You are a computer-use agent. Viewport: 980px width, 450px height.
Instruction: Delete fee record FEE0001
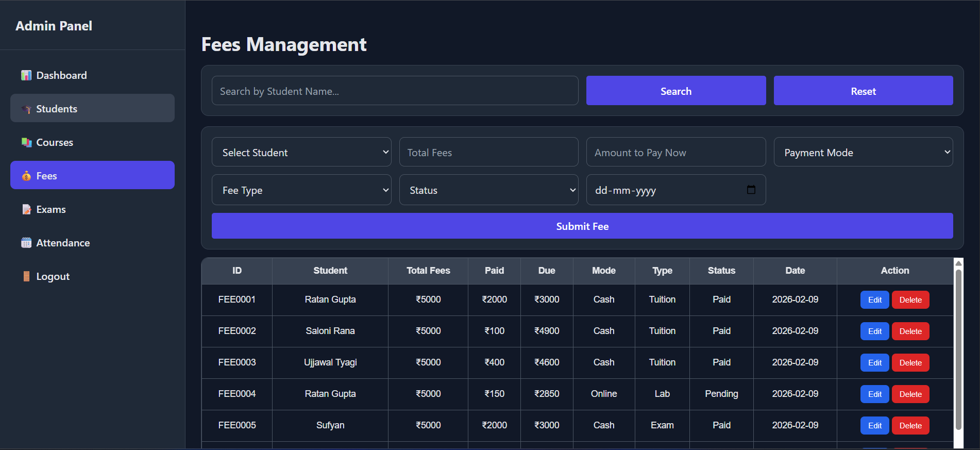(910, 300)
